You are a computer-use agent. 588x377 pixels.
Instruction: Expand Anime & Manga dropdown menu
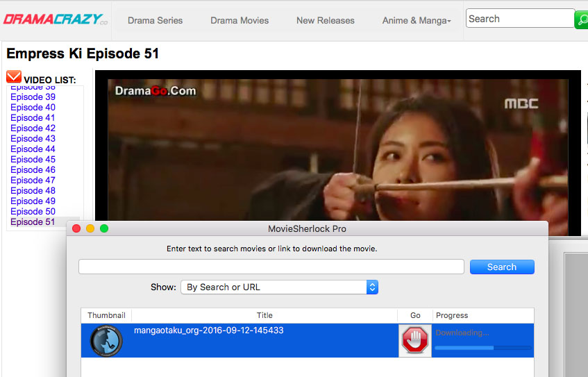tap(417, 21)
